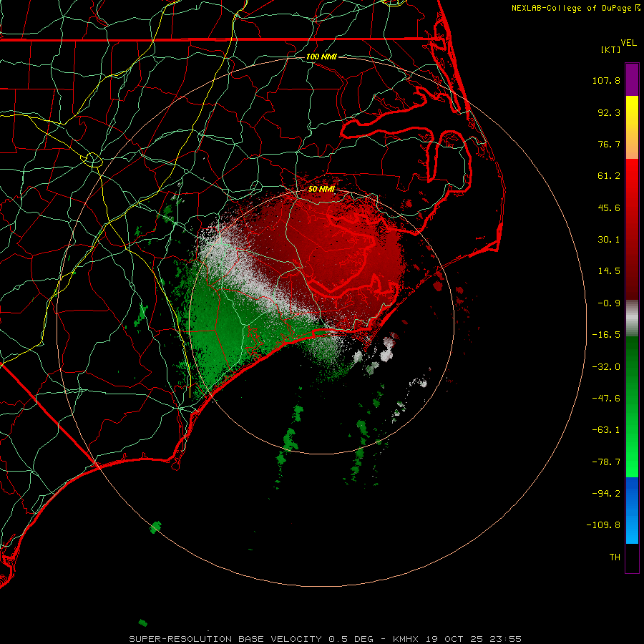Select the -63.1 velocity scale value
644x644 pixels.
pyautogui.click(x=606, y=430)
